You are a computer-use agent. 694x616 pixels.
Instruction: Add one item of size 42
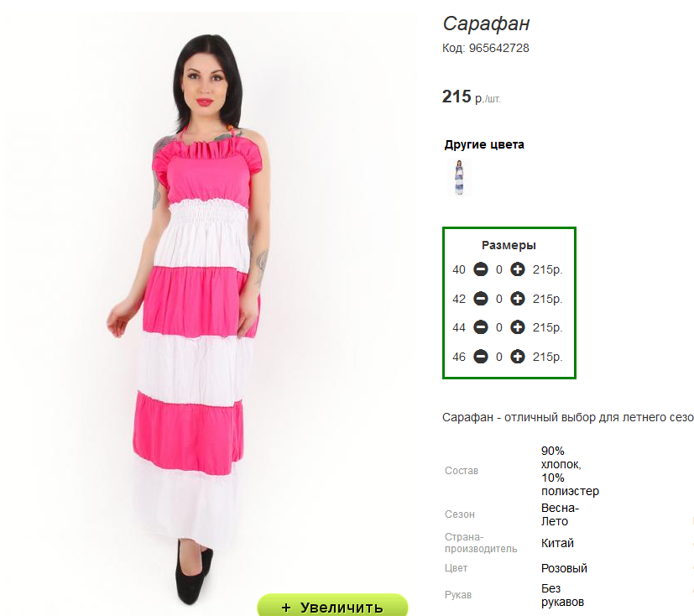point(518,299)
